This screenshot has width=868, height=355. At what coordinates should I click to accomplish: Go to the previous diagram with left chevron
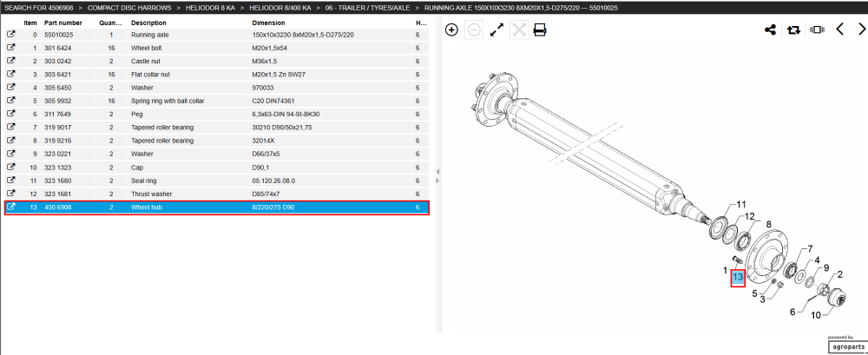(x=839, y=30)
